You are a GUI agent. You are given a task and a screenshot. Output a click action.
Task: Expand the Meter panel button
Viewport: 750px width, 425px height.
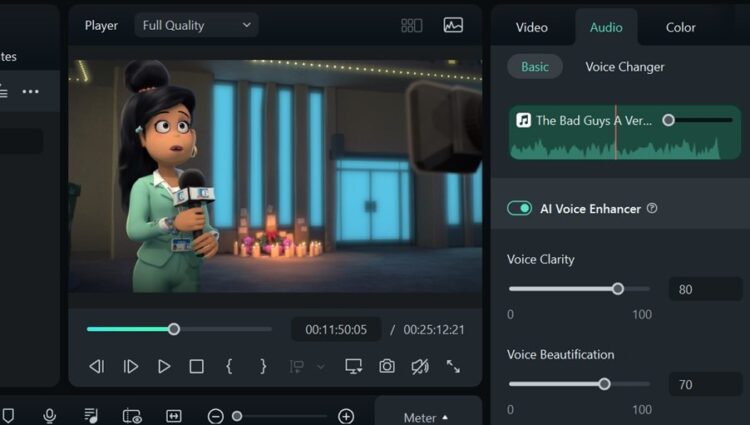tap(426, 417)
